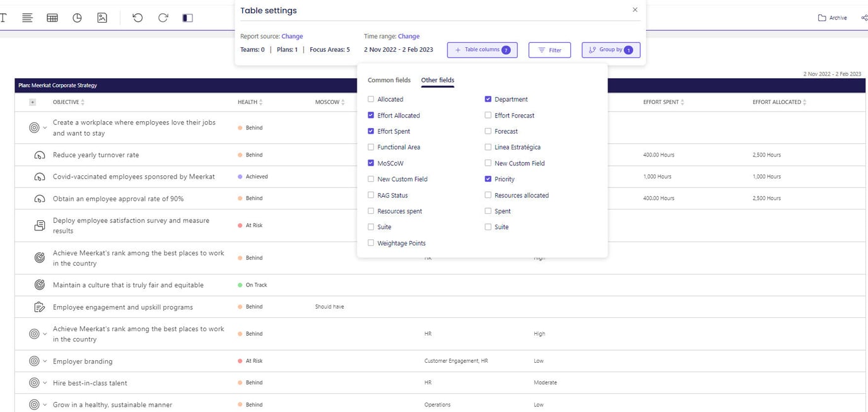Image resolution: width=868 pixels, height=412 pixels.
Task: Toggle the side panel layout icon
Action: coord(187,18)
